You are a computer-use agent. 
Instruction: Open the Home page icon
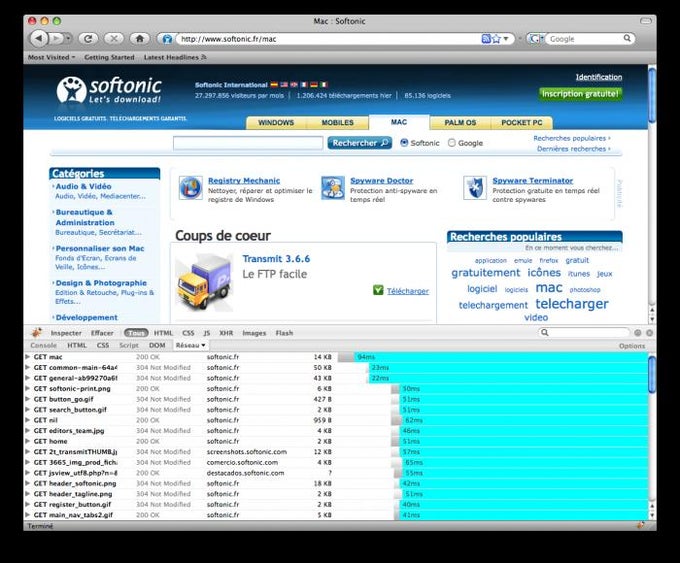140,39
